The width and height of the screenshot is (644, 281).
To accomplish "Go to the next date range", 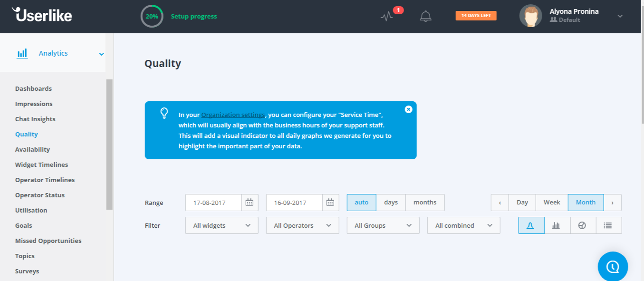I will click(x=612, y=203).
